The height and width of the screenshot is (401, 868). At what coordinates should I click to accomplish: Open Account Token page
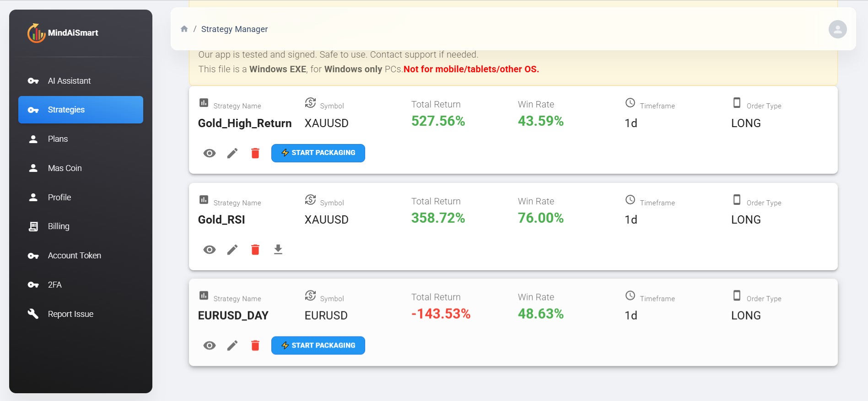click(81, 256)
